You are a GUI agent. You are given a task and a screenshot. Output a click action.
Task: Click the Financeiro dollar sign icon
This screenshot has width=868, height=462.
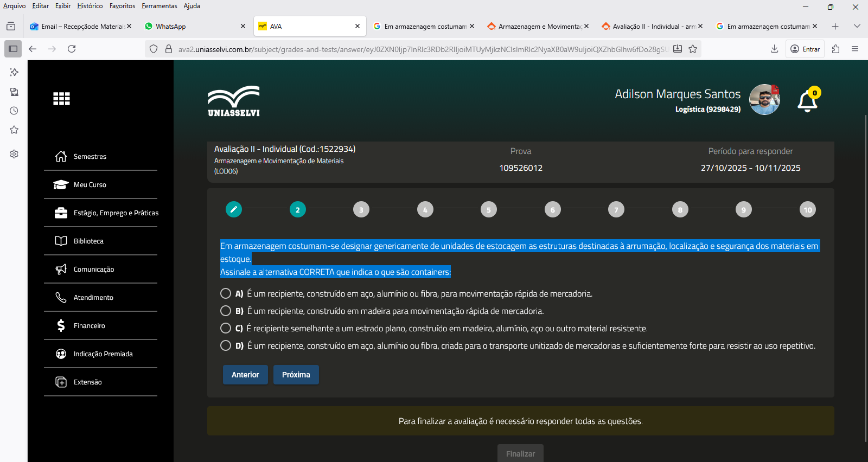[x=61, y=326]
